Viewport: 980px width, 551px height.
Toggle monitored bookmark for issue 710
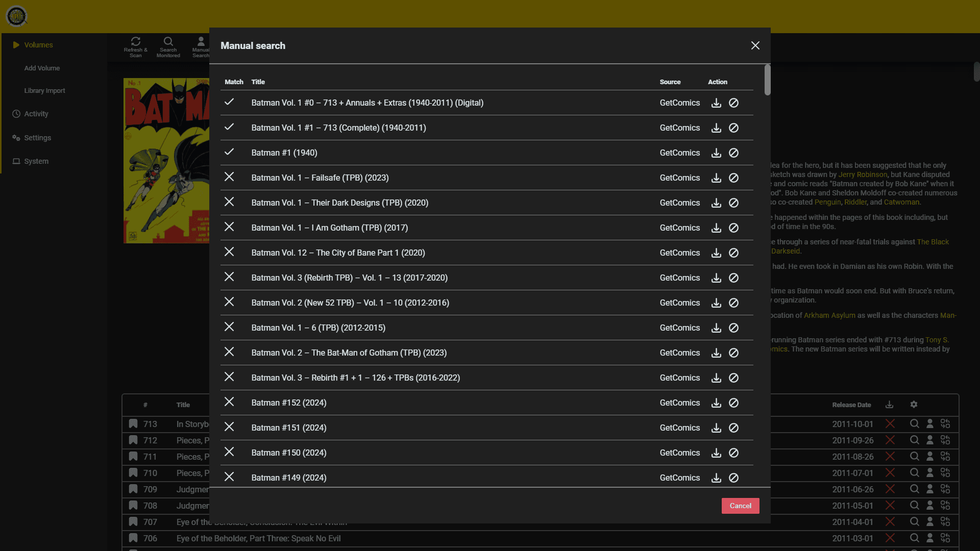[133, 473]
